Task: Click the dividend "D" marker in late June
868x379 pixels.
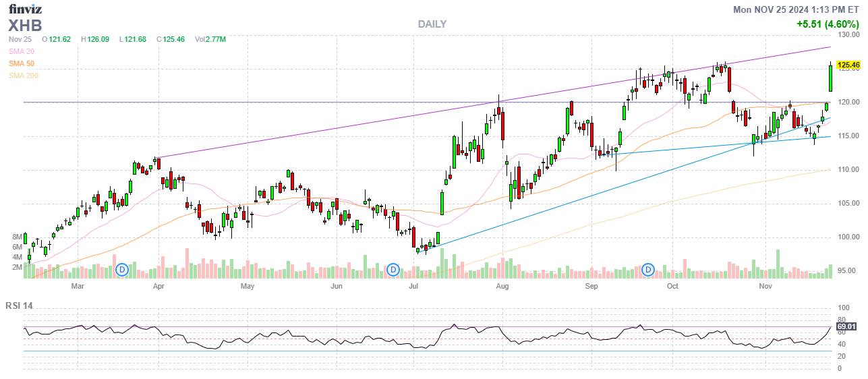Action: 393,270
